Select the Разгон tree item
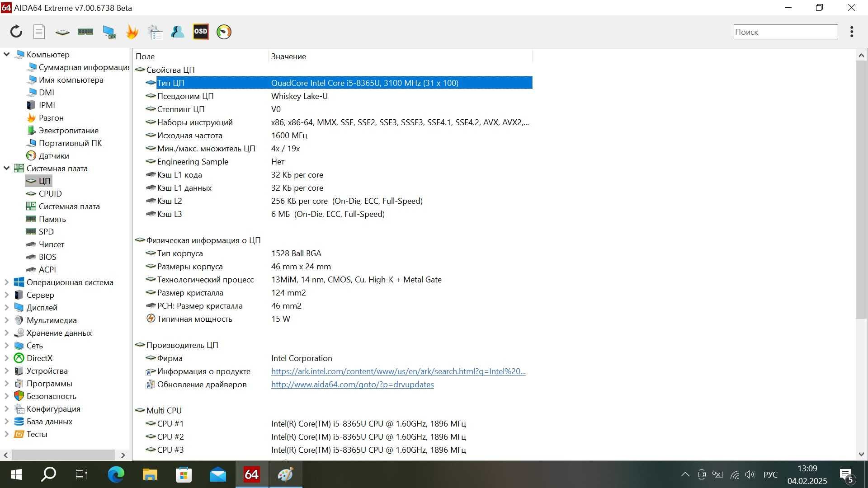 [51, 117]
